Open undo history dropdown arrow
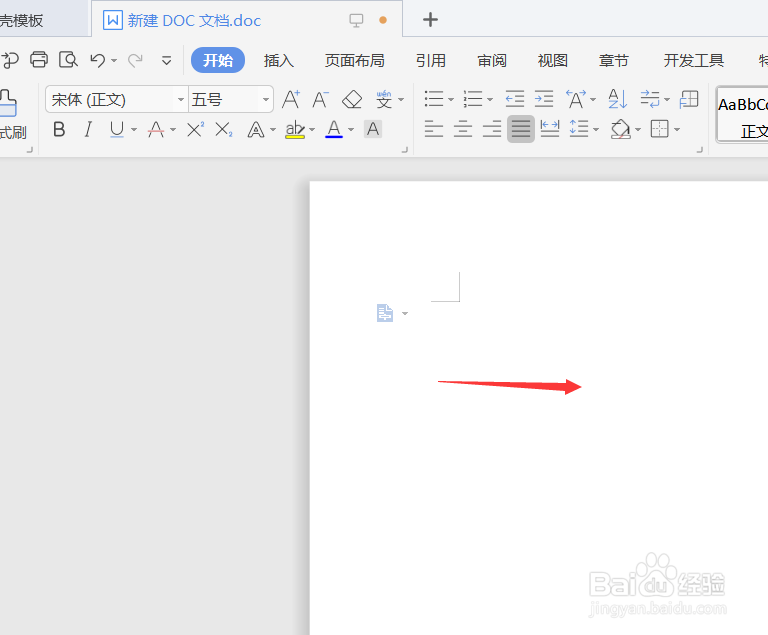Viewport: 768px width, 635px height. click(114, 61)
